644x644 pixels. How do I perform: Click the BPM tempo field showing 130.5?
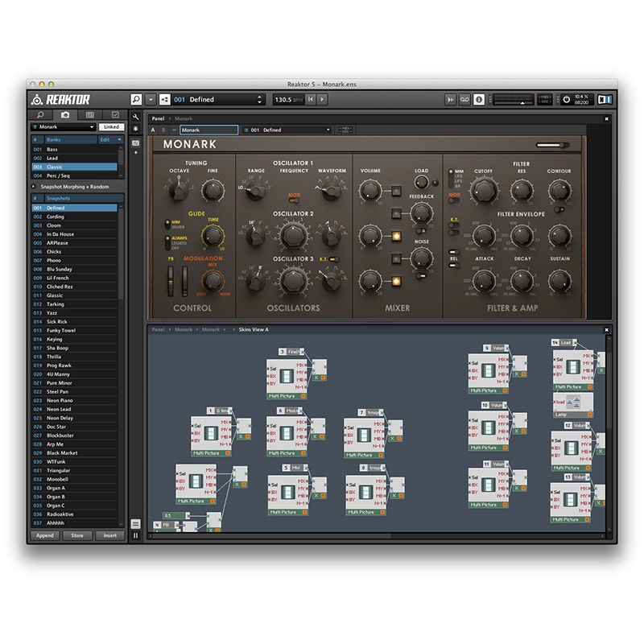tap(284, 100)
